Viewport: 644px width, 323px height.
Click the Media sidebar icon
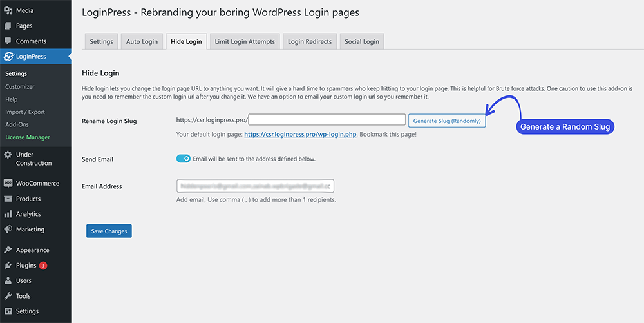[8, 11]
